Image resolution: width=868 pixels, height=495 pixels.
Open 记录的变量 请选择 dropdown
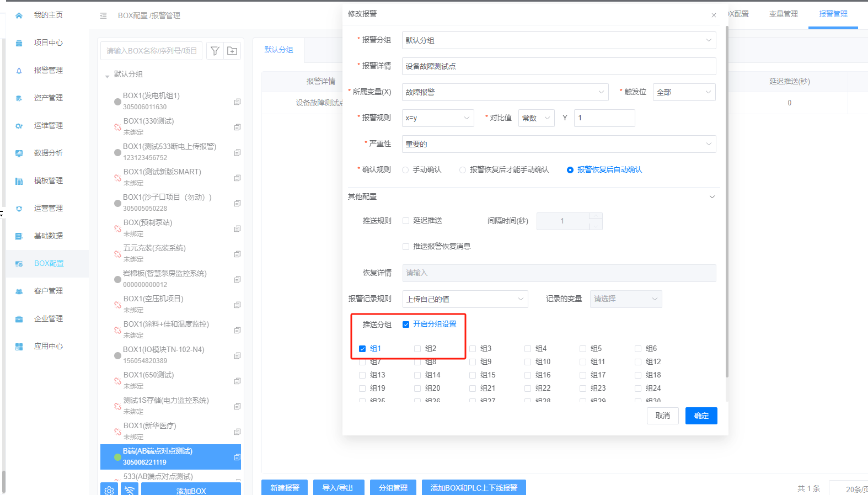click(x=626, y=299)
